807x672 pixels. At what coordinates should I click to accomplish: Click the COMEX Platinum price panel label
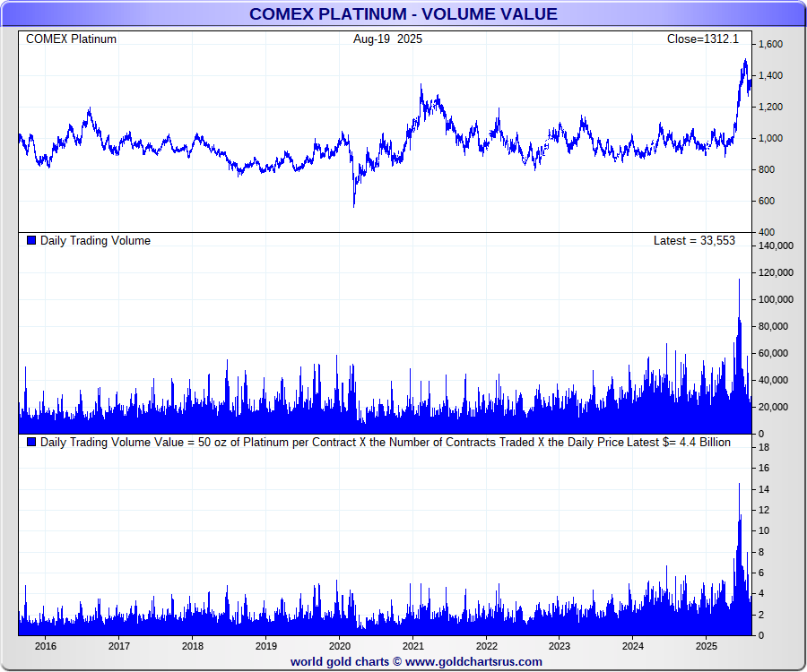tap(71, 39)
